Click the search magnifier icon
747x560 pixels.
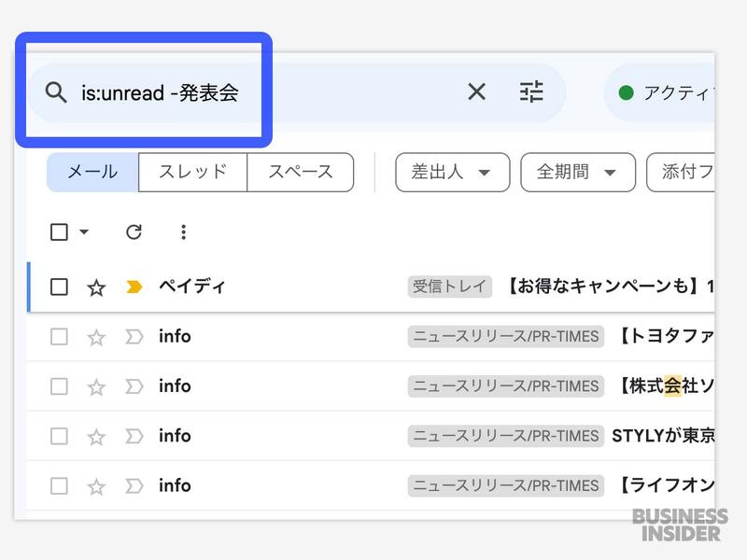(56, 91)
